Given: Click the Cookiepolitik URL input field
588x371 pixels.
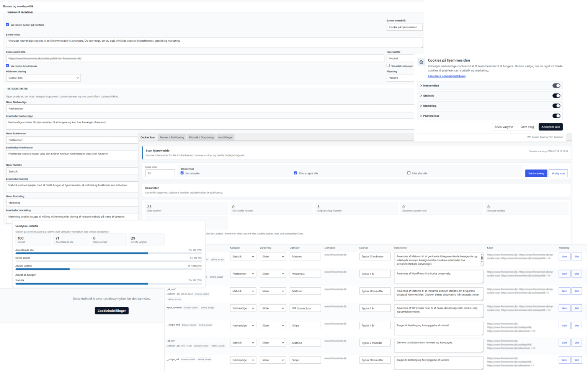Looking at the screenshot, I should 195,59.
